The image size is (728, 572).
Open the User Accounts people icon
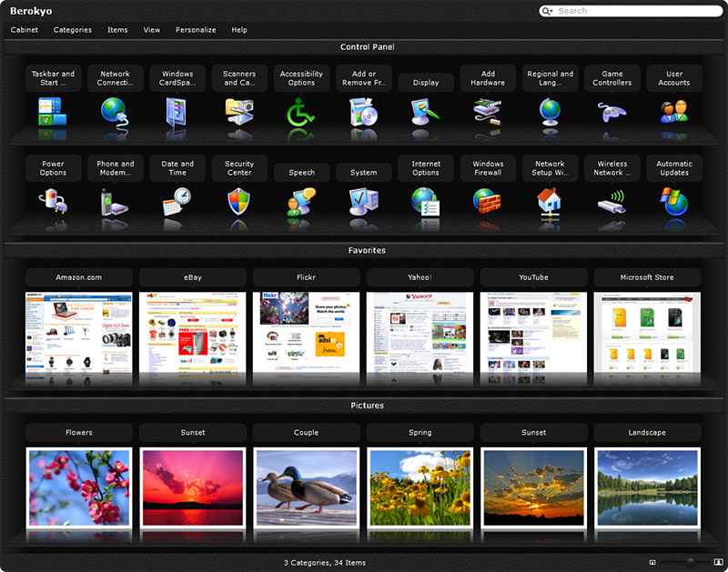(674, 111)
